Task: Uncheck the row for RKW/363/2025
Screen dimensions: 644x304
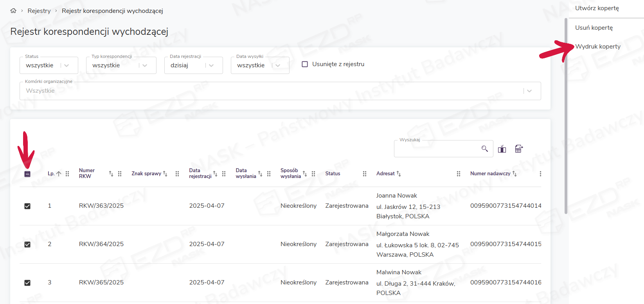Action: pyautogui.click(x=27, y=206)
